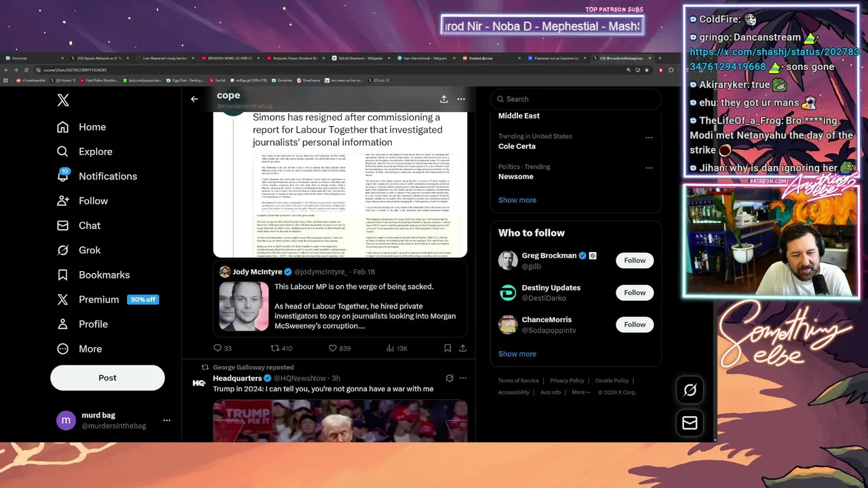This screenshot has height=488, width=868.
Task: Like the tweet showing 839 likes
Action: [340, 348]
